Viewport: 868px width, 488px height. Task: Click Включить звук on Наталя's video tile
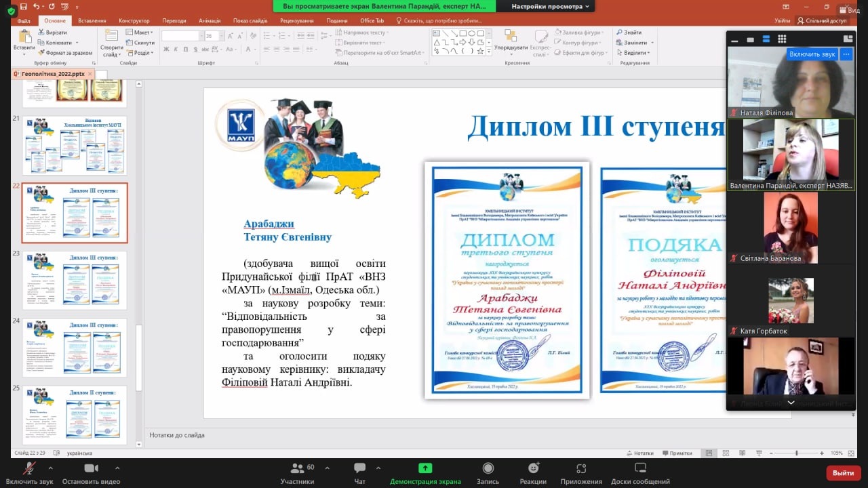point(812,54)
